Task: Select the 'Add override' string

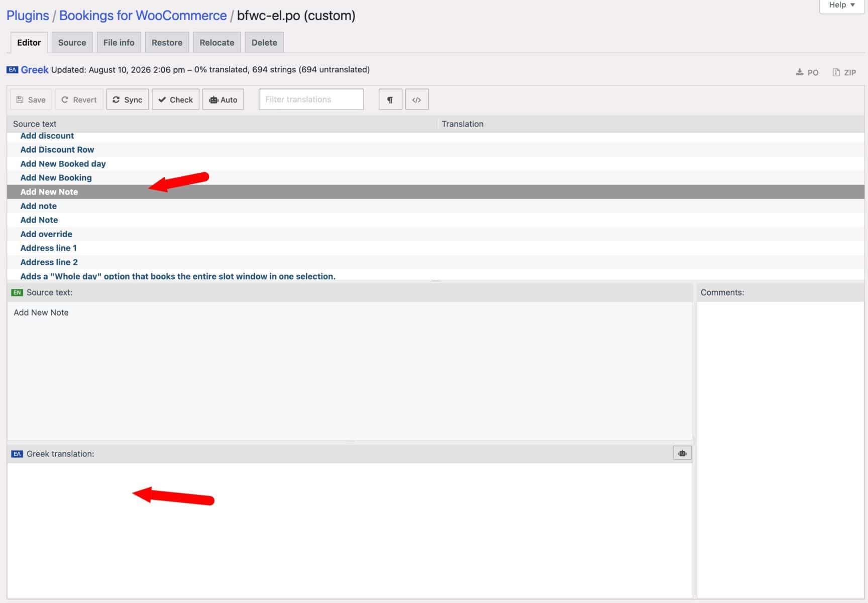Action: pos(436,234)
